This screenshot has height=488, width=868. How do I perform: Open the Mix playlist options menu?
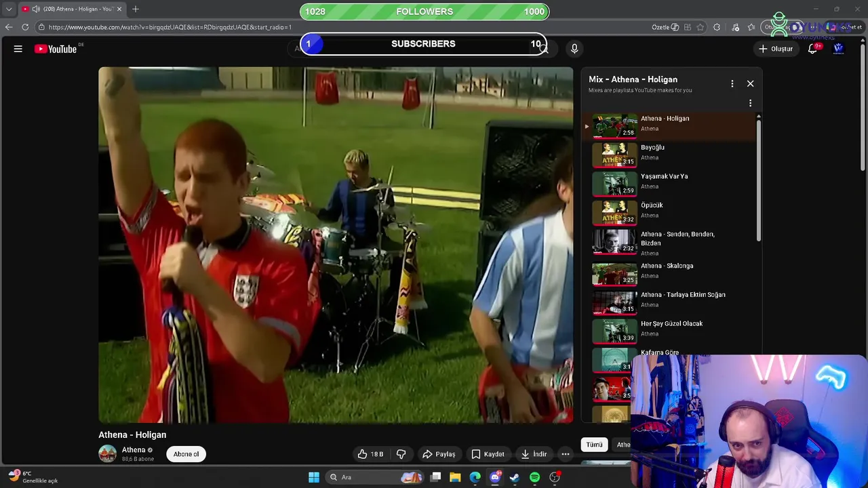tap(732, 83)
